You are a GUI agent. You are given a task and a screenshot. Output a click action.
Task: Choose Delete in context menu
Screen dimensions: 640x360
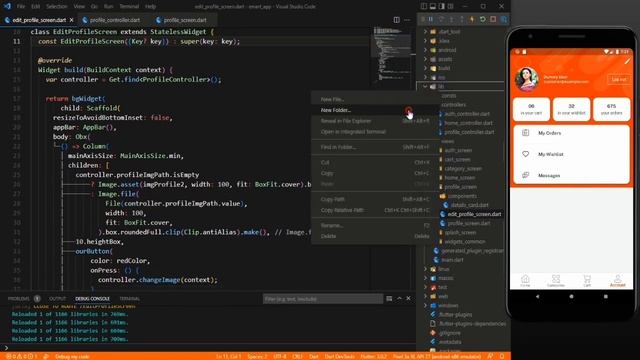click(x=375, y=236)
